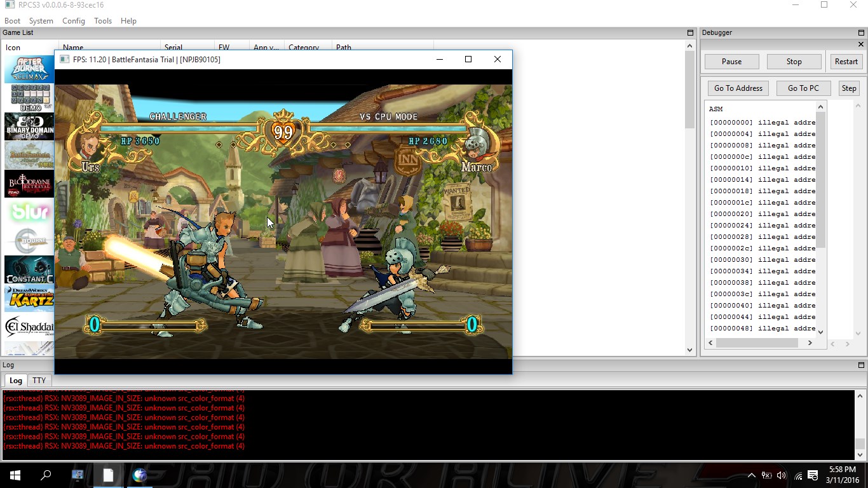The height and width of the screenshot is (488, 868).
Task: Select the Blur game icon
Action: tap(29, 212)
